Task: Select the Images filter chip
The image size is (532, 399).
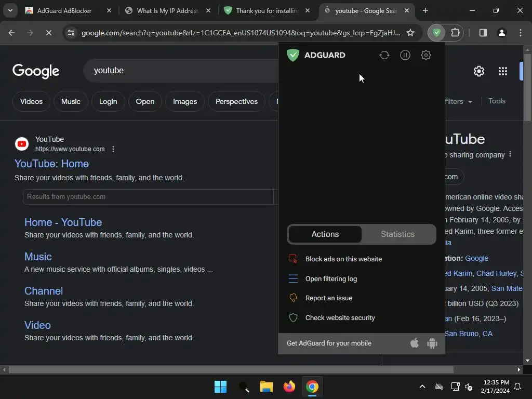Action: tap(184, 101)
